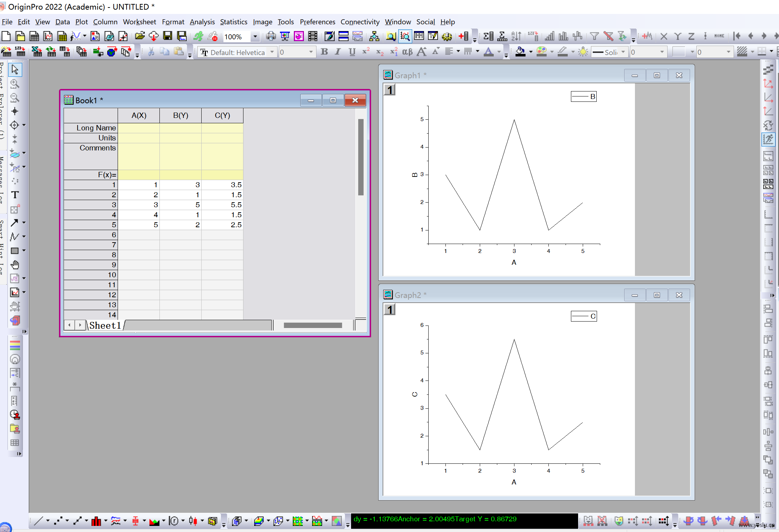Expand the font color dropdown arrow
Image resolution: width=779 pixels, height=532 pixels.
(499, 52)
